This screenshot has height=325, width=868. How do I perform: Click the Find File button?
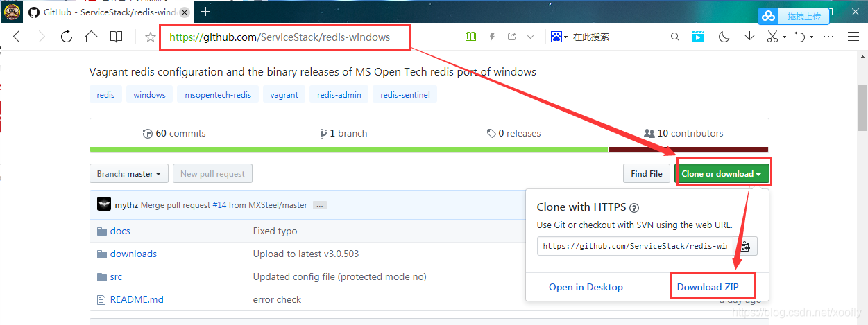click(647, 173)
